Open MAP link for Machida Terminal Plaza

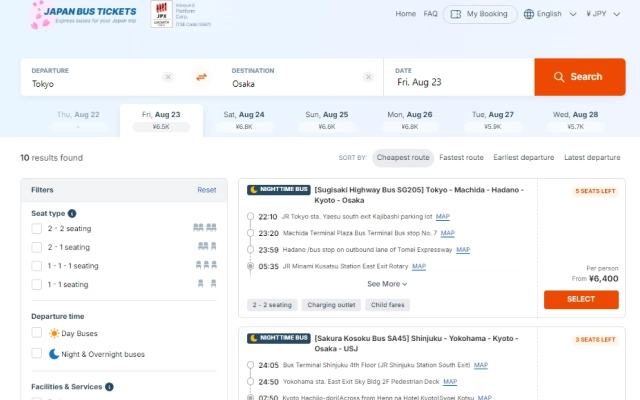pos(447,233)
